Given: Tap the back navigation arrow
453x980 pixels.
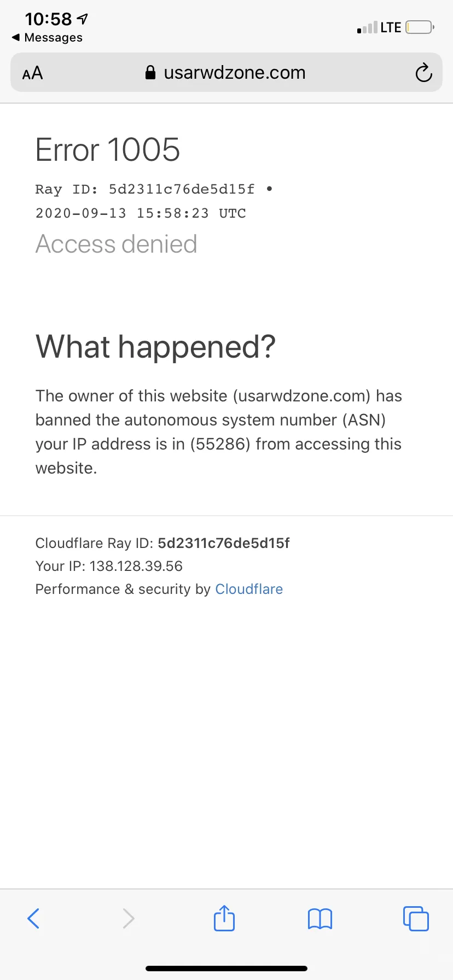Looking at the screenshot, I should [x=33, y=918].
